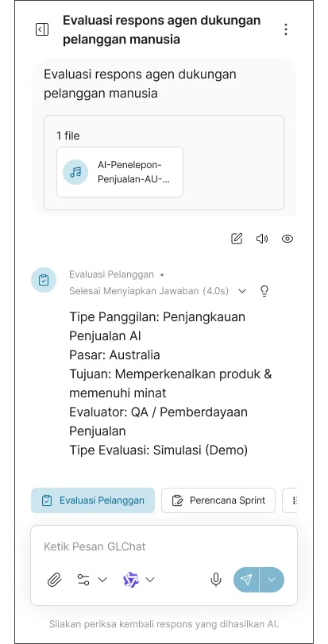This screenshot has width=328, height=644.
Task: Select the Evaluasi Pelanggan agent chip
Action: tap(93, 500)
